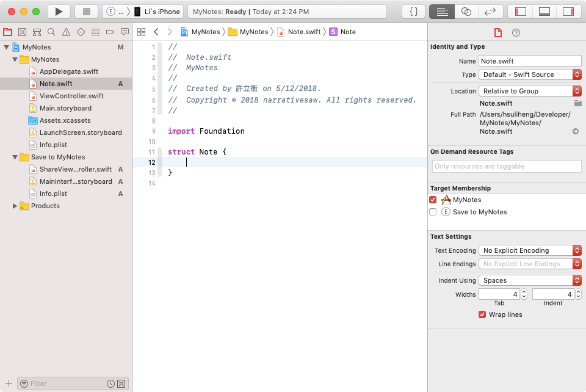586x392 pixels.
Task: Show the Debug navigator
Action: (x=96, y=32)
